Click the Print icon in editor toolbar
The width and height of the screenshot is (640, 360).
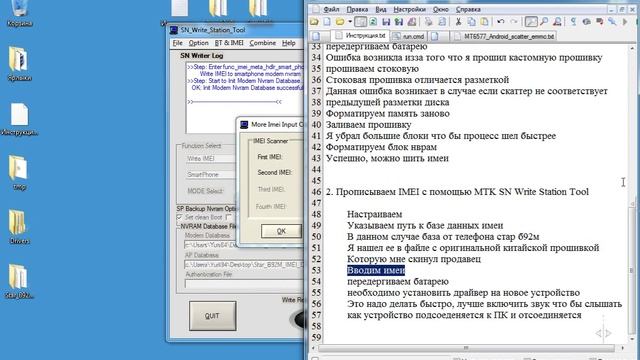tap(428, 22)
